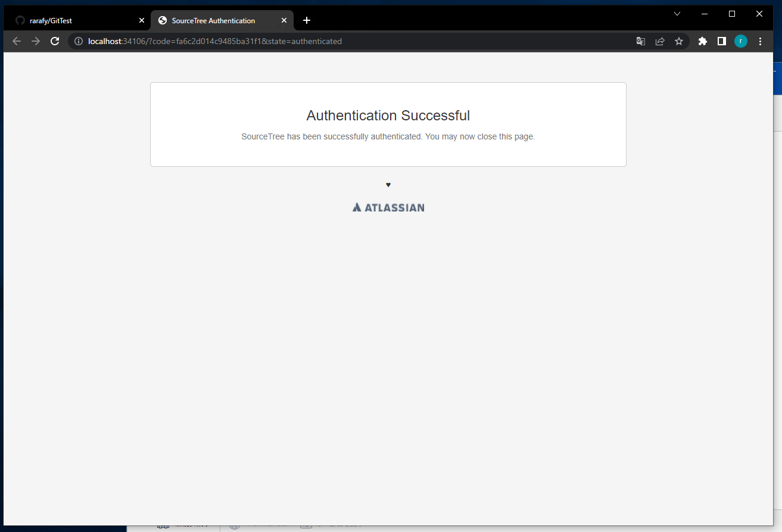Open the Extensions puzzle menu
The height and width of the screenshot is (532, 782).
tap(703, 41)
